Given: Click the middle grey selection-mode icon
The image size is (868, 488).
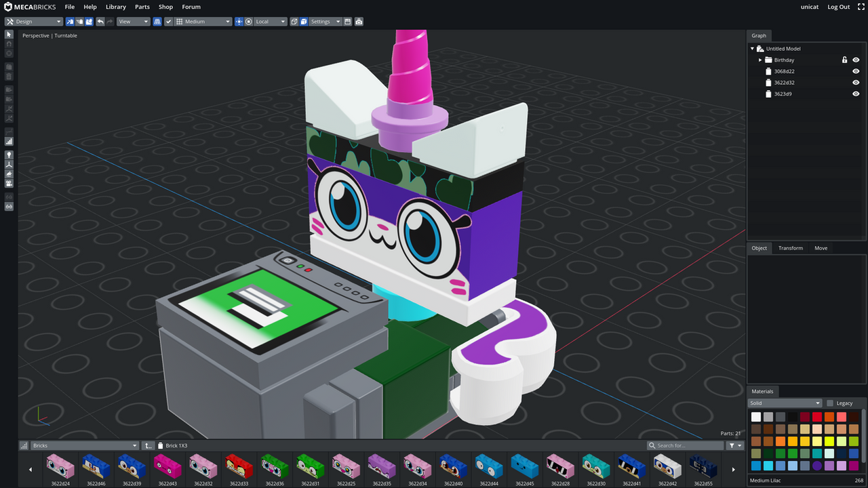Looking at the screenshot, I should coord(79,22).
